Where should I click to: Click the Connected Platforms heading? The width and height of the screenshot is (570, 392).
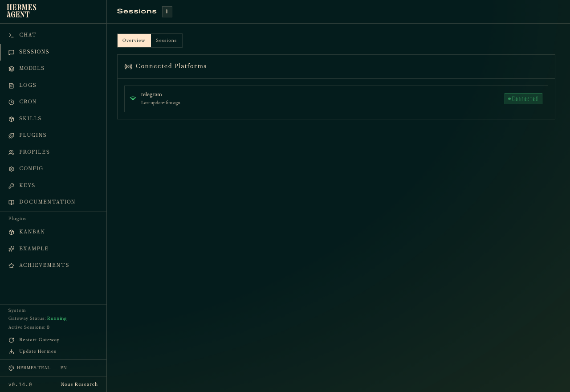pos(171,66)
